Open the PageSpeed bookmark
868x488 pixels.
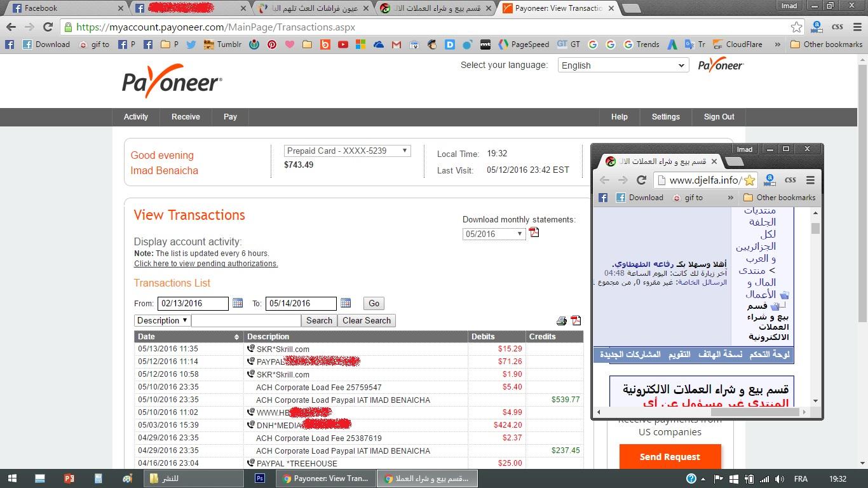[524, 44]
